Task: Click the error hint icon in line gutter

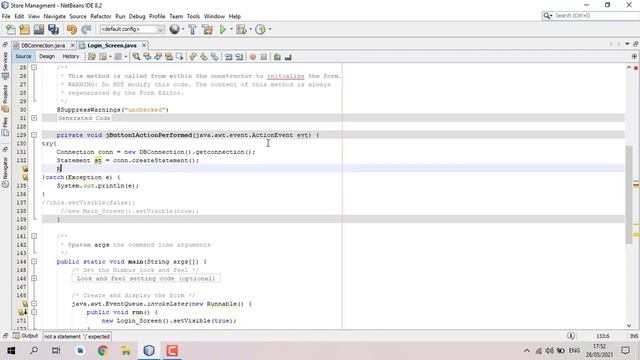Action: coord(25,169)
